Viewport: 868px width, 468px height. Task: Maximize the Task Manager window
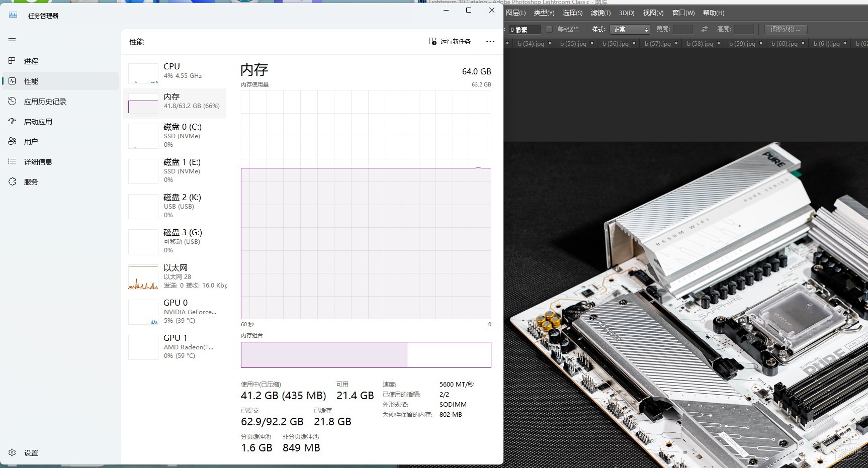point(469,10)
